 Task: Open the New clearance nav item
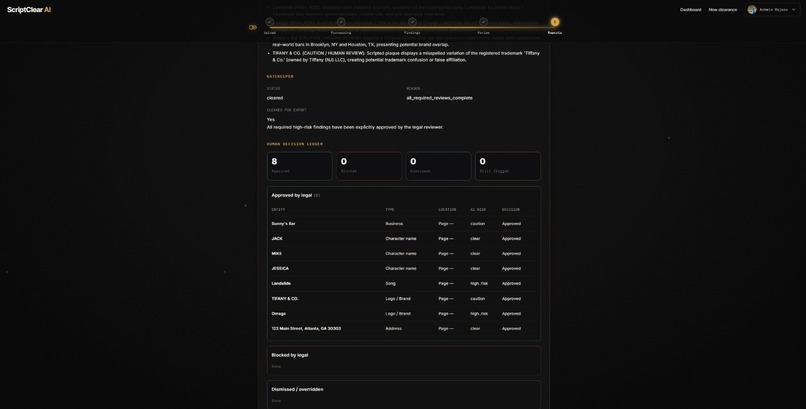[x=723, y=10]
